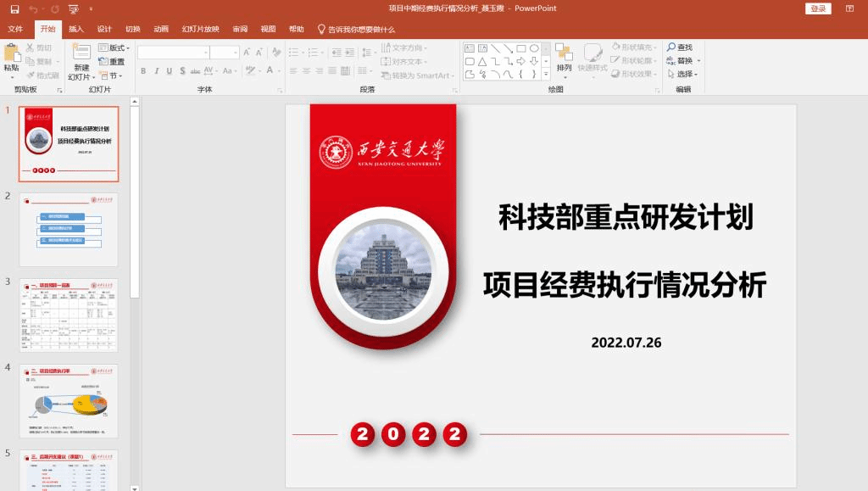The width and height of the screenshot is (868, 491).
Task: Start slideshow from quick access toolbar
Action: tap(74, 8)
